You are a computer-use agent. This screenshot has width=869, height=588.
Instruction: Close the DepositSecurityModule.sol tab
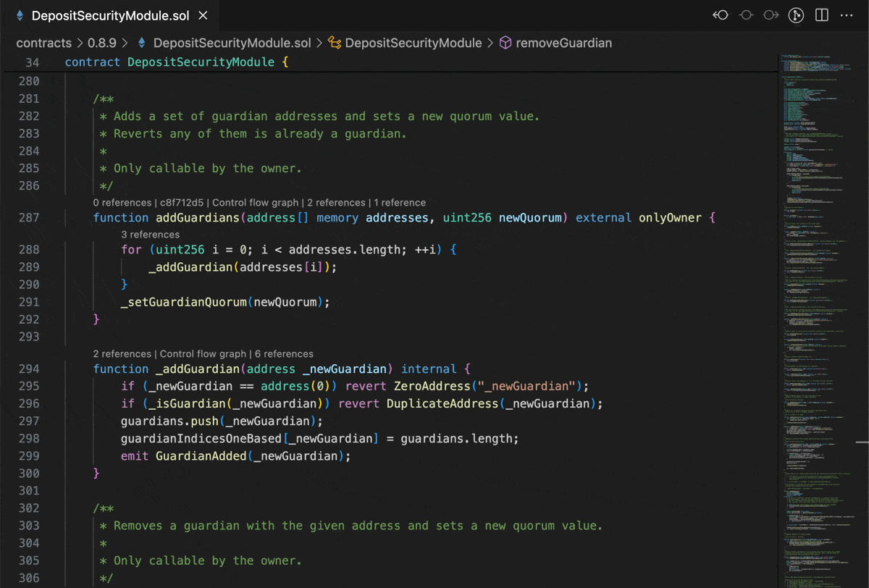point(203,15)
